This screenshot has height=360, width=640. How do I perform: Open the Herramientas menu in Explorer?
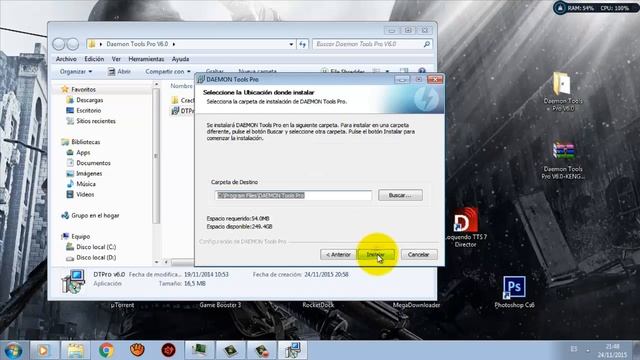pyautogui.click(x=146, y=59)
